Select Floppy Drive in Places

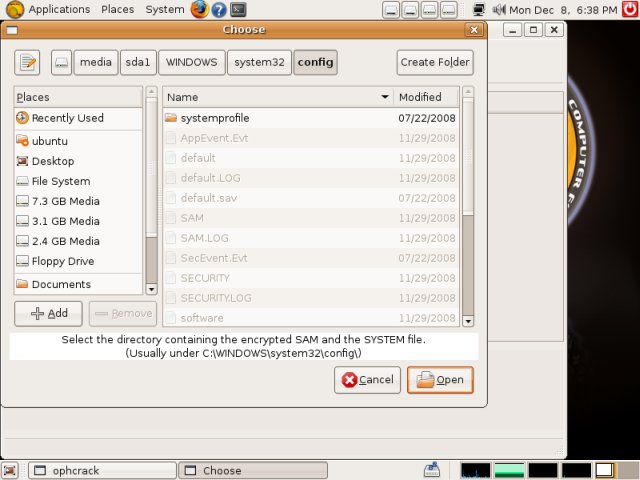point(78,261)
